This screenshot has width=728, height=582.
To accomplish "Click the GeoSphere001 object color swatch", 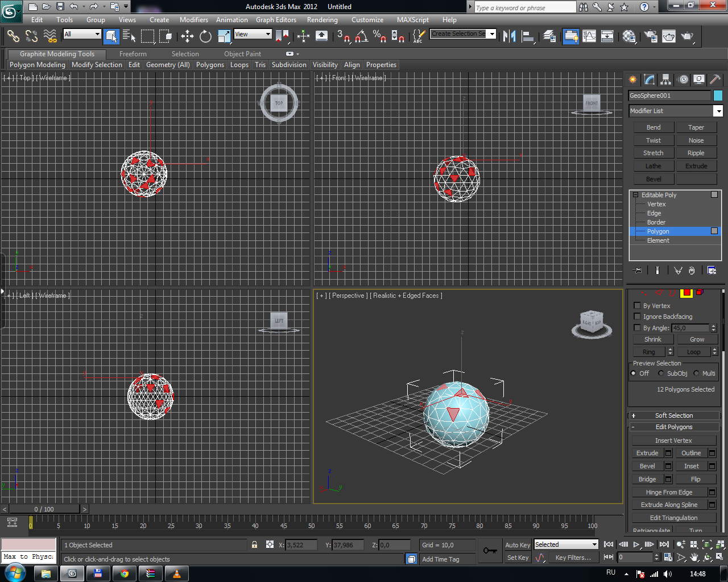I will pos(718,95).
